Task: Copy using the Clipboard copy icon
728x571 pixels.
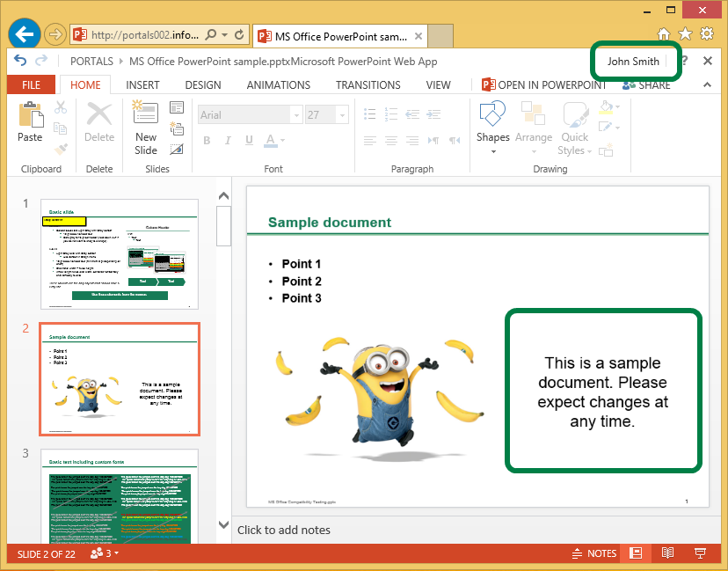Action: click(x=61, y=128)
